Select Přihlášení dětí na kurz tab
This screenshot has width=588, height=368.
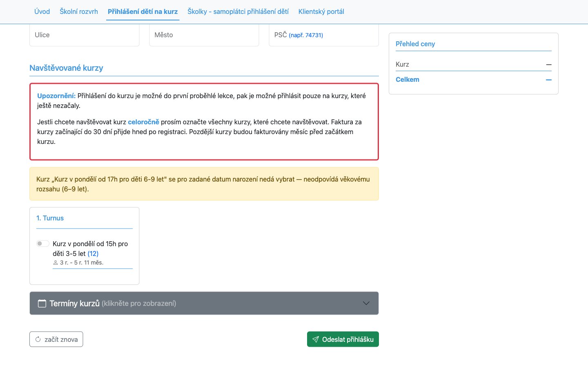pyautogui.click(x=143, y=11)
